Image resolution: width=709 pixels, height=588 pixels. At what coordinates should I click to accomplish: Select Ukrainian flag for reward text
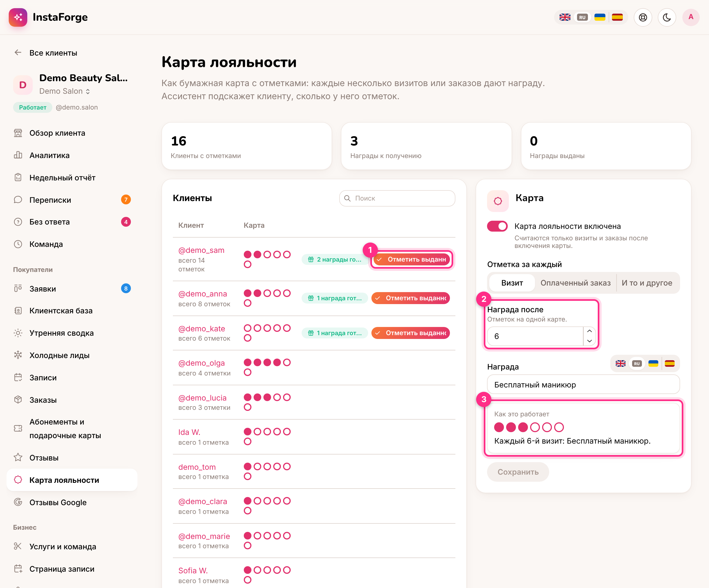click(653, 363)
